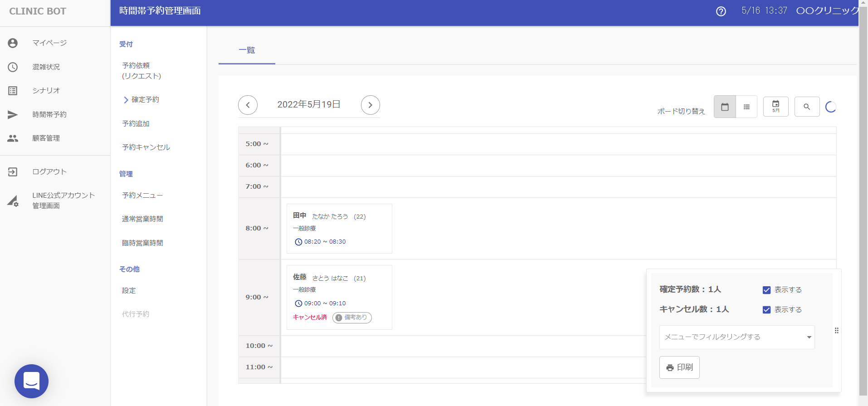Switch to list view icon
Viewport: 868px width, 406px height.
click(x=746, y=107)
